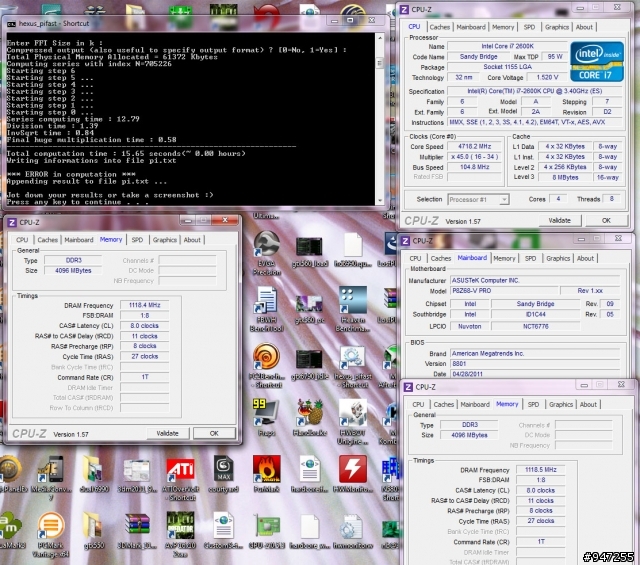This screenshot has width=640, height=565.
Task: Open Processor #1 selection dropdown in CPU-Z
Action: 478,200
